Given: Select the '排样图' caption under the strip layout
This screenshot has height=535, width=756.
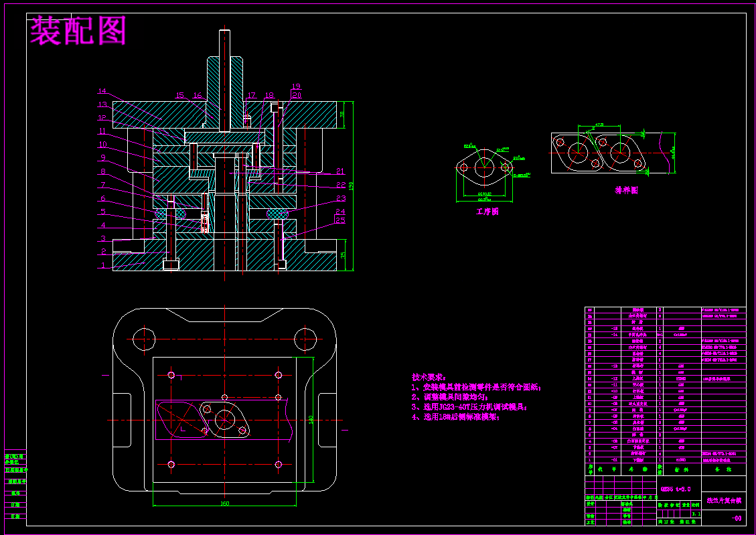Looking at the screenshot, I should click(x=626, y=190).
